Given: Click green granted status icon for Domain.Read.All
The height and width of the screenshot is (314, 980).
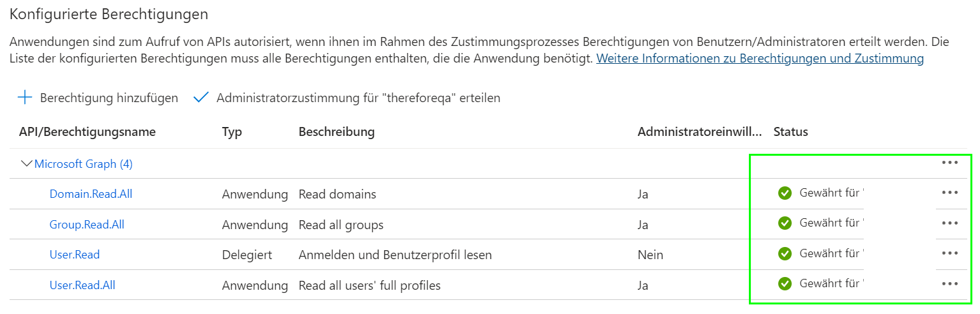Looking at the screenshot, I should click(785, 193).
